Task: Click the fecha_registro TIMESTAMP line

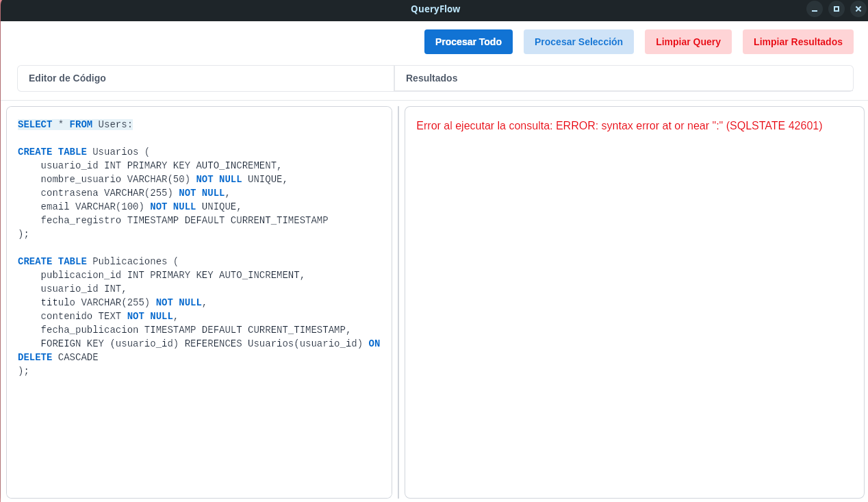Action: [184, 221]
